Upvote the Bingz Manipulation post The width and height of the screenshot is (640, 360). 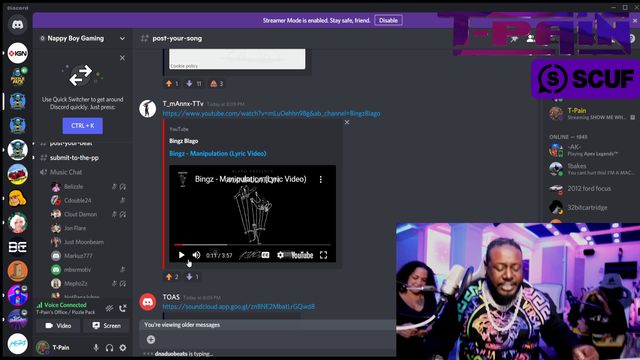click(x=172, y=277)
